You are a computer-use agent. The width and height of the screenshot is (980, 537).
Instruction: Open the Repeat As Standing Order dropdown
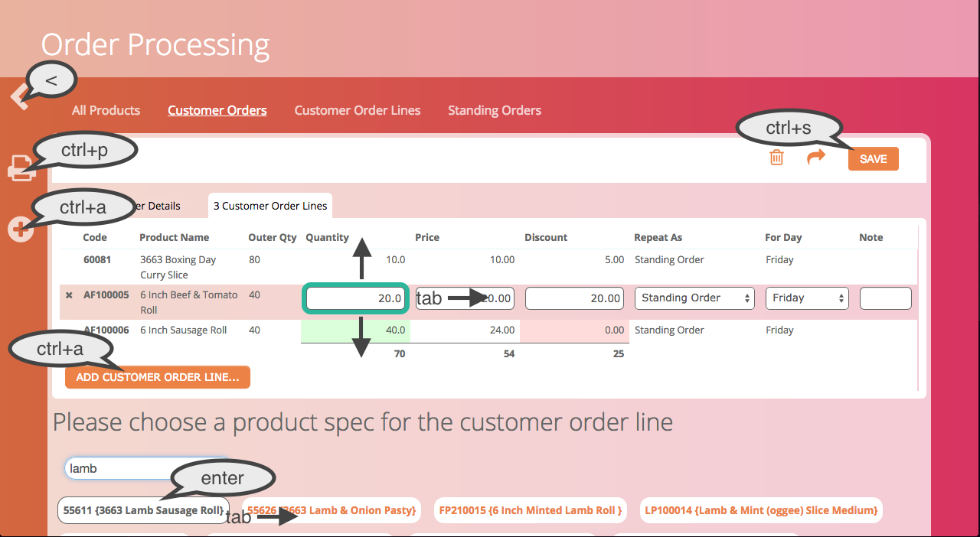click(694, 298)
